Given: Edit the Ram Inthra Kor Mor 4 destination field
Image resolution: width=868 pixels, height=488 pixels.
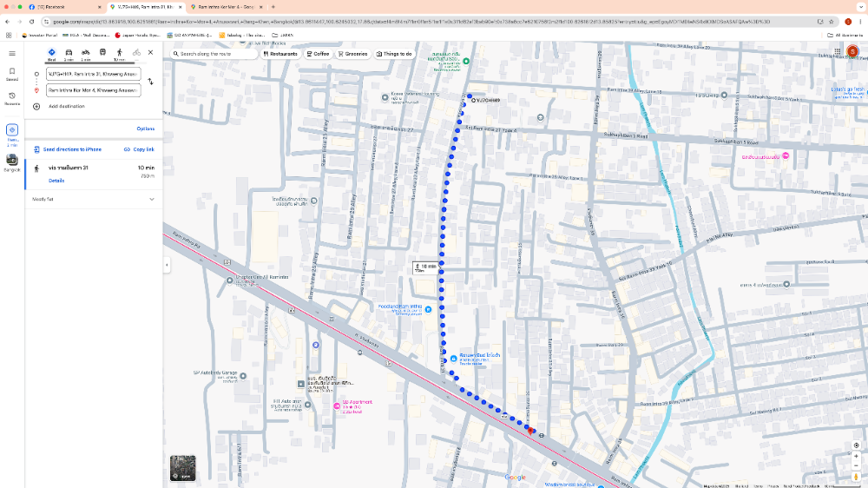Looking at the screenshot, I should [x=93, y=90].
